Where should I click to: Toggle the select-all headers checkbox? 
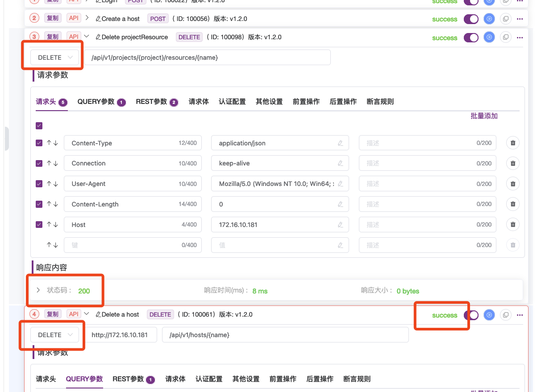pyautogui.click(x=39, y=126)
